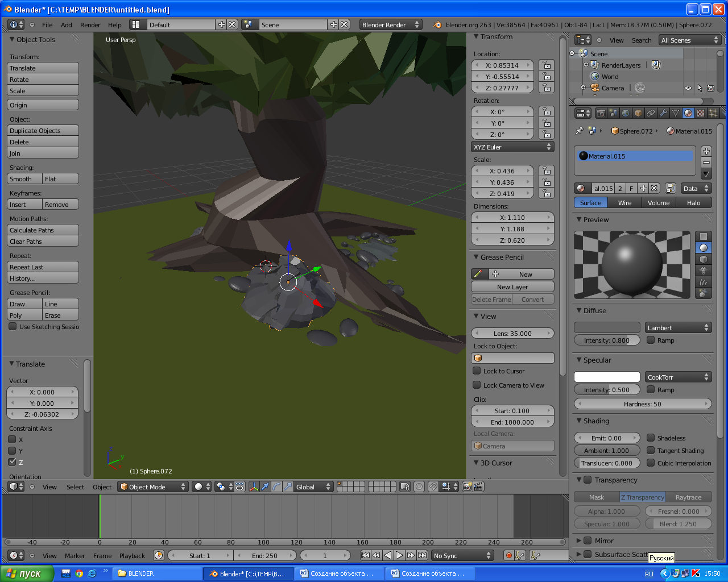Toggle Camera visibility eye in outliner
The height and width of the screenshot is (582, 728).
pyautogui.click(x=688, y=88)
